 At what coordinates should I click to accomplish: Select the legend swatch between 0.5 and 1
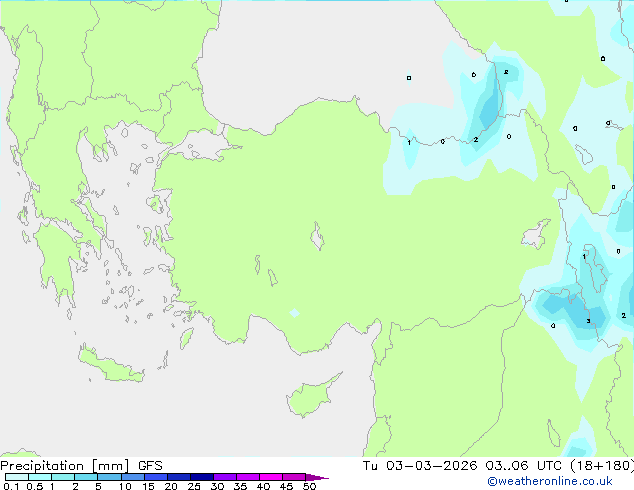(x=40, y=477)
